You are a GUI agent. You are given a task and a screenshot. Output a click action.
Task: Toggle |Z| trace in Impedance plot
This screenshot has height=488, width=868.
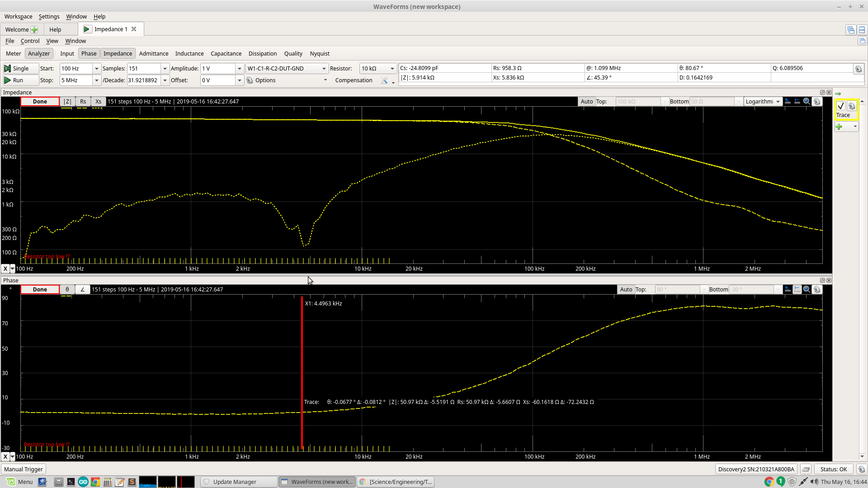pos(67,101)
